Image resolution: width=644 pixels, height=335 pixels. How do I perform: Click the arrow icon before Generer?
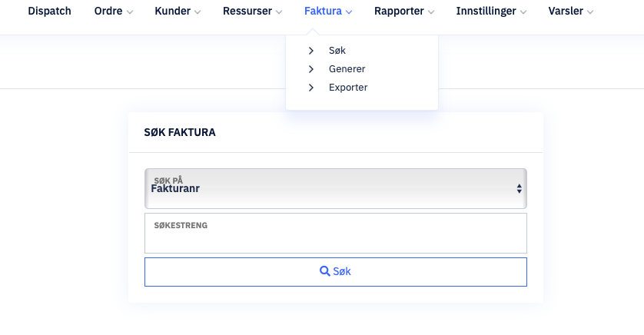311,69
